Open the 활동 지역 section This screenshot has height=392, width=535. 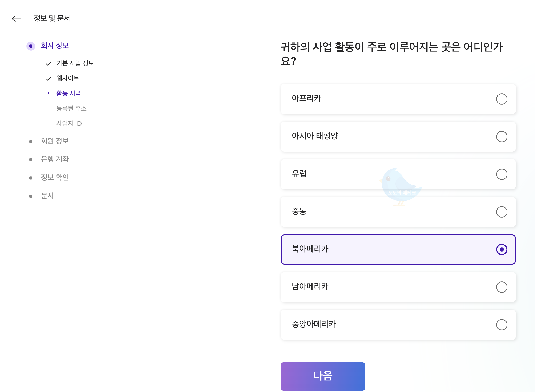(69, 93)
